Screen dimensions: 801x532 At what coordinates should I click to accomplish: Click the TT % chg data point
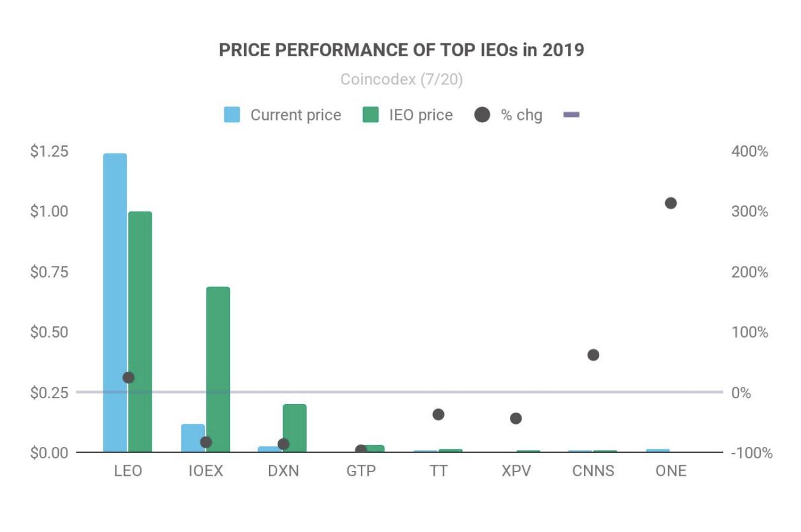coord(438,415)
